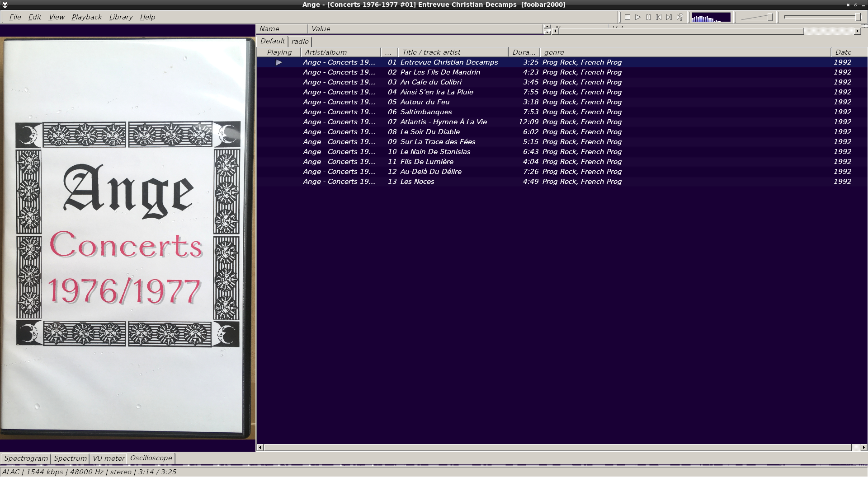The image size is (868, 477).
Task: Click the 7:55 duration value
Action: coord(531,92)
